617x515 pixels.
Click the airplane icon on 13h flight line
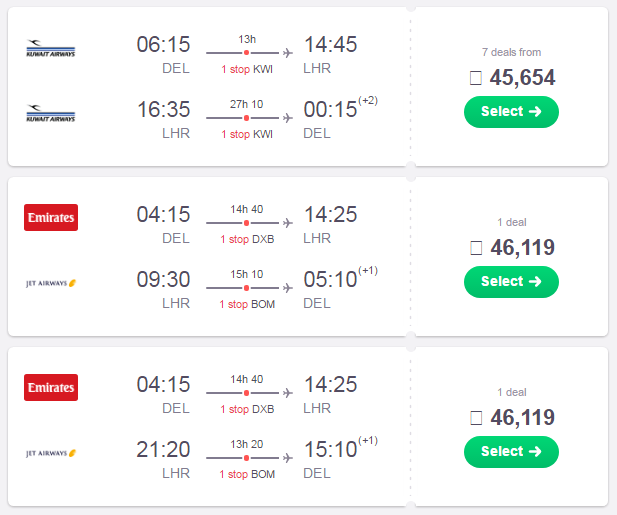[x=288, y=53]
